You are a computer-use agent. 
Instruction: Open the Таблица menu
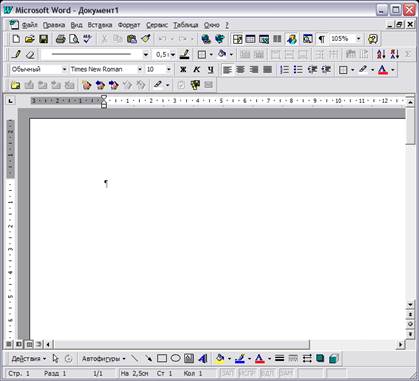pyautogui.click(x=186, y=25)
